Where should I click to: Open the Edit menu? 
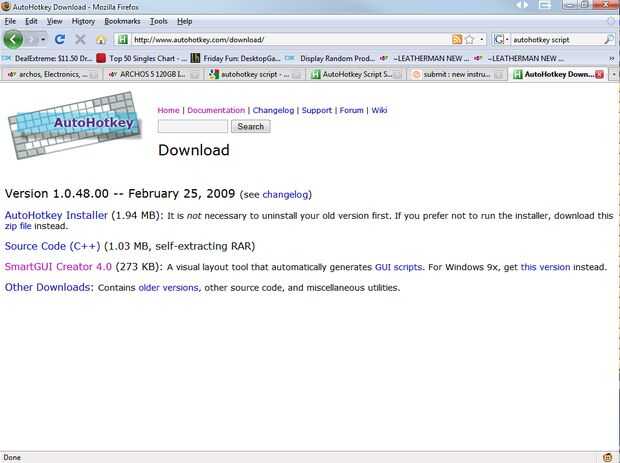pos(31,21)
